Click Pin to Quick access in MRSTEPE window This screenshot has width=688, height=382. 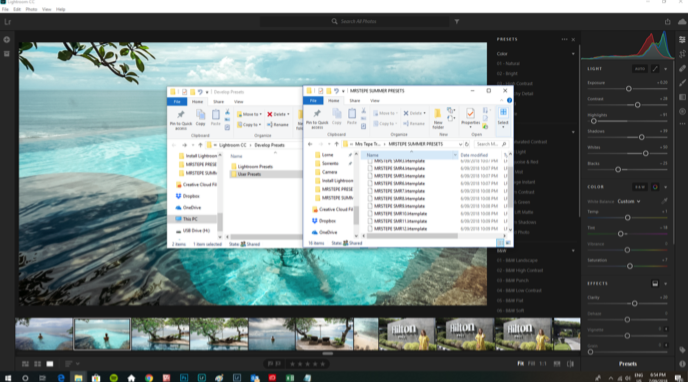coord(317,118)
